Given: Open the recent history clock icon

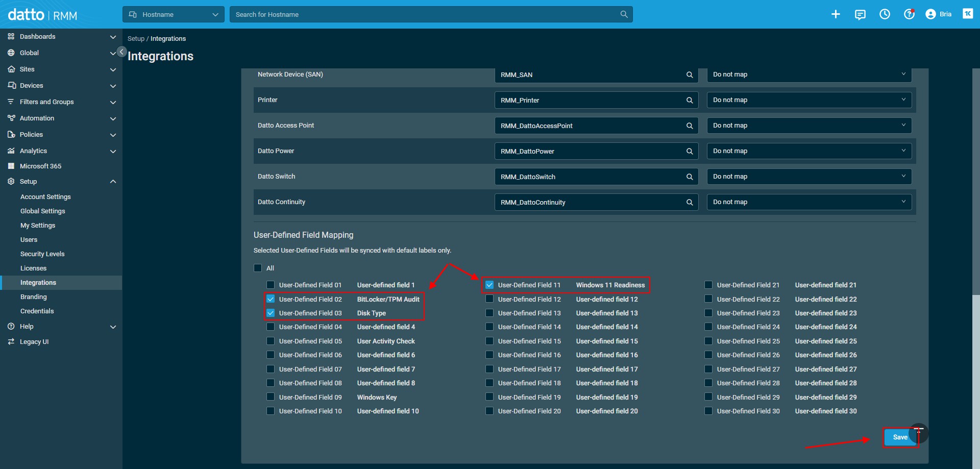Looking at the screenshot, I should [885, 14].
